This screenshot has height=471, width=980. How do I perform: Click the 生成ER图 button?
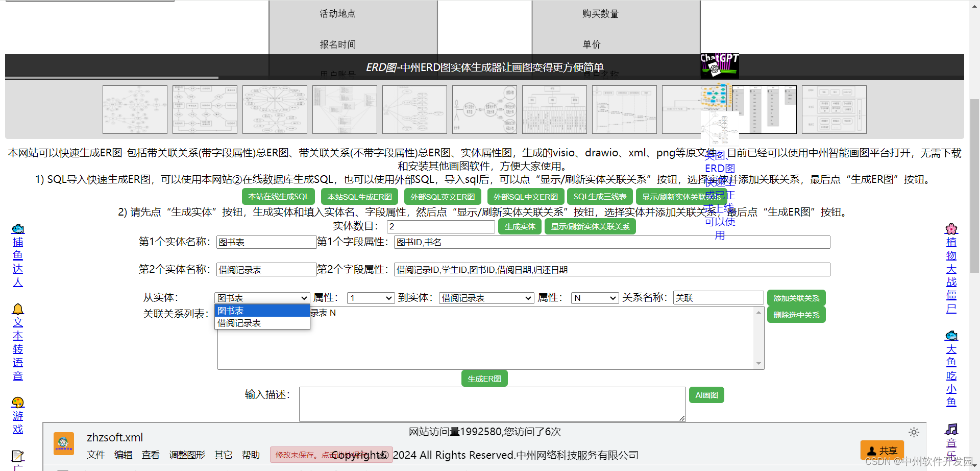(x=484, y=379)
